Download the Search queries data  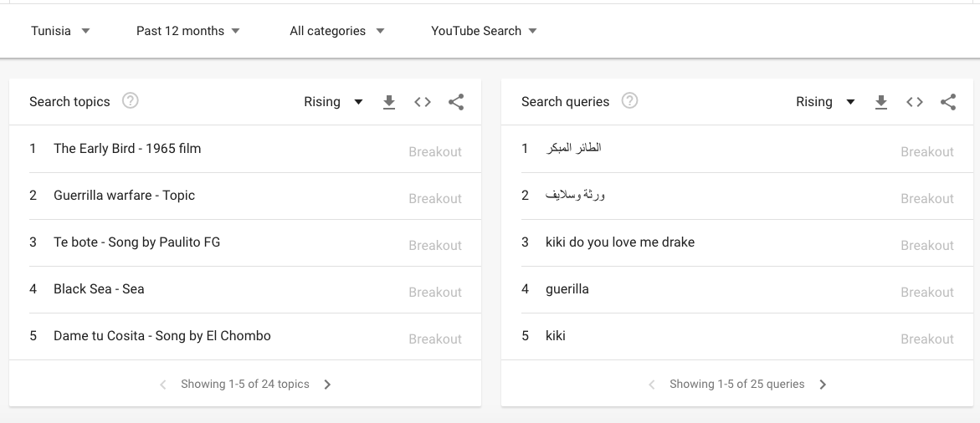pyautogui.click(x=881, y=102)
